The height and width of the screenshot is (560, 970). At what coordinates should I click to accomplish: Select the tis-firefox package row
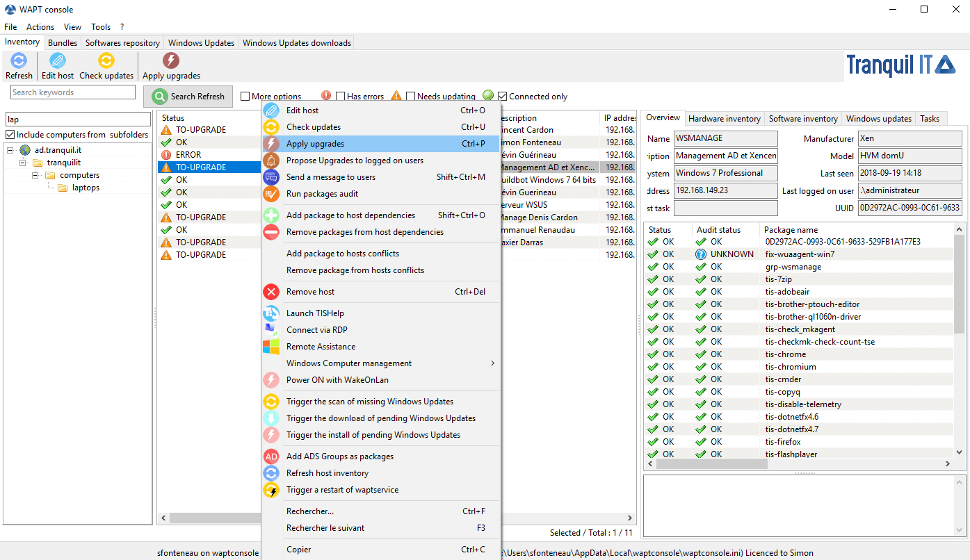pyautogui.click(x=798, y=442)
